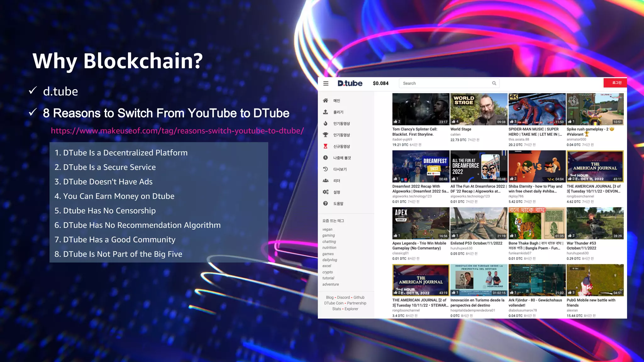Viewport: 644px width, 362px height.
Task: Open the Explorer footer link
Action: click(x=351, y=309)
